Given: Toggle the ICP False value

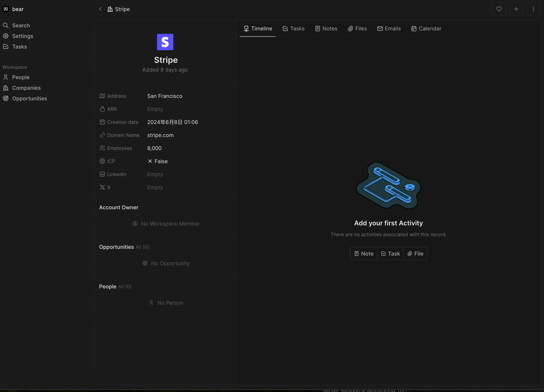Looking at the screenshot, I should coord(158,161).
